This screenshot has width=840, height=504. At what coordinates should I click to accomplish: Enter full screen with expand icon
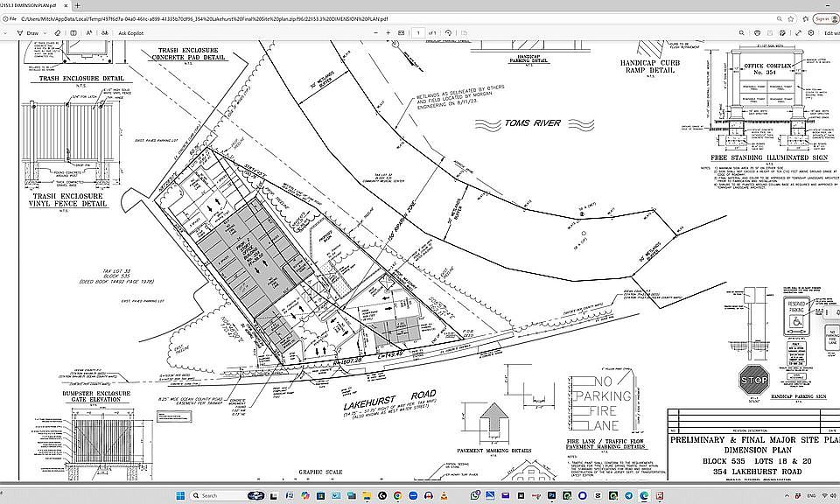[798, 32]
